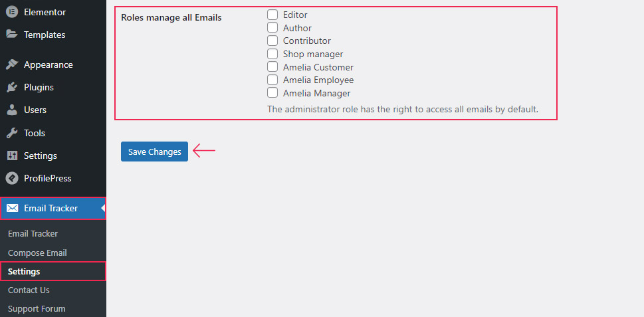Screen dimensions: 644x317
Task: Collapse Email Tracker menu arrow indicator
Action: pyautogui.click(x=103, y=208)
